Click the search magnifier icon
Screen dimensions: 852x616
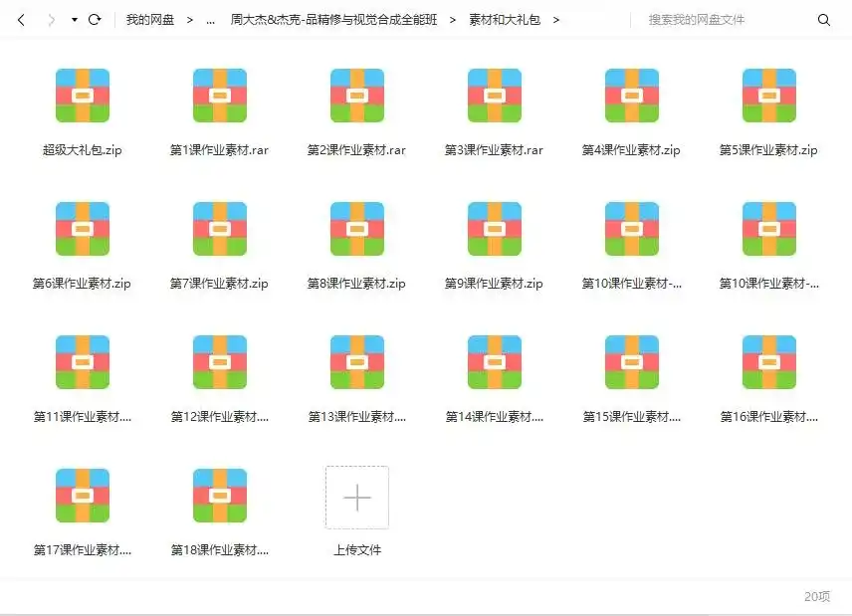[824, 19]
